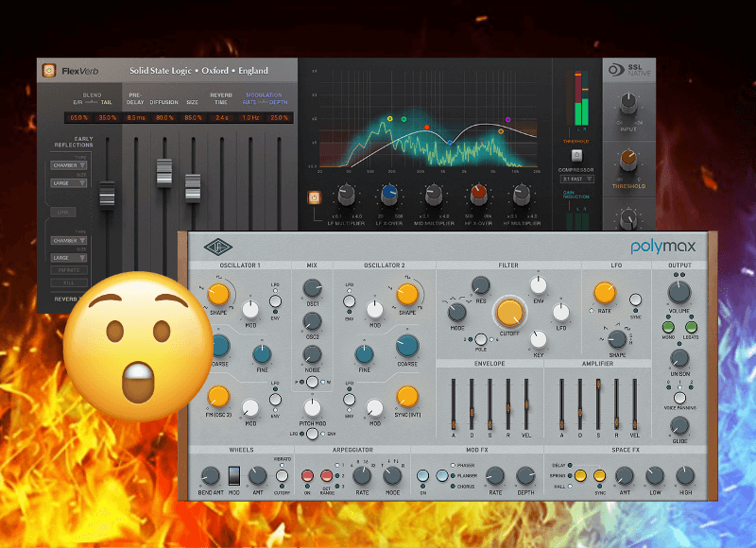756x548 pixels.
Task: Click the compressor power button icon
Action: coord(576,155)
